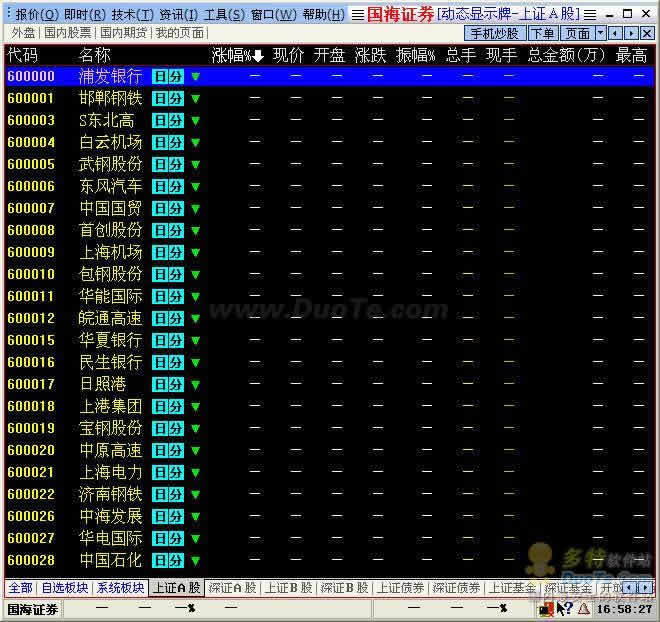660x622 pixels.
Task: Open the 即时(R) menu
Action: [85, 15]
